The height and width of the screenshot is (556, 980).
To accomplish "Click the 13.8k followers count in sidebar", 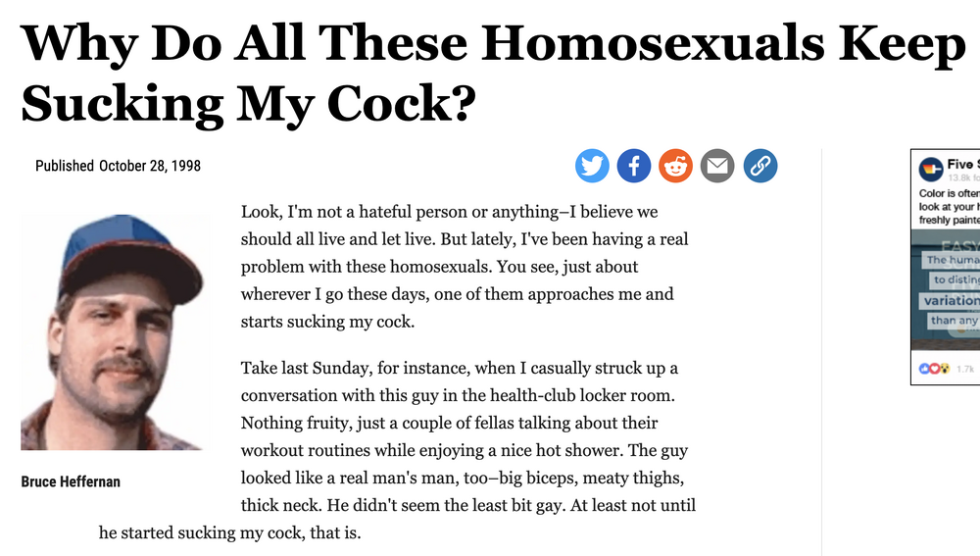I will click(962, 177).
